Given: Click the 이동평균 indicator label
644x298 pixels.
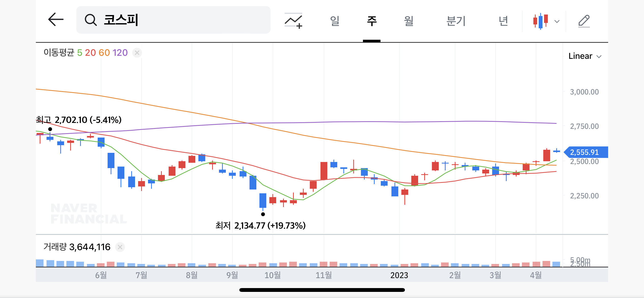Looking at the screenshot, I should click(x=59, y=53).
